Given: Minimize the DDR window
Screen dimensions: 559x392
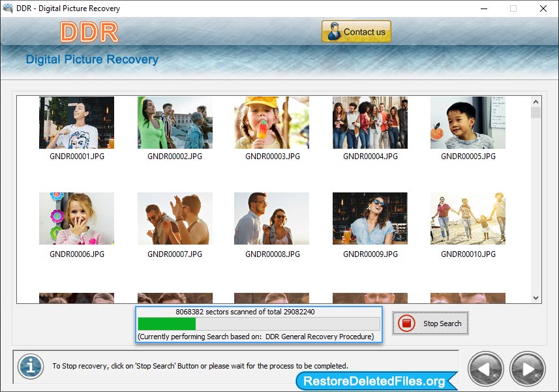Looking at the screenshot, I should 484,8.
